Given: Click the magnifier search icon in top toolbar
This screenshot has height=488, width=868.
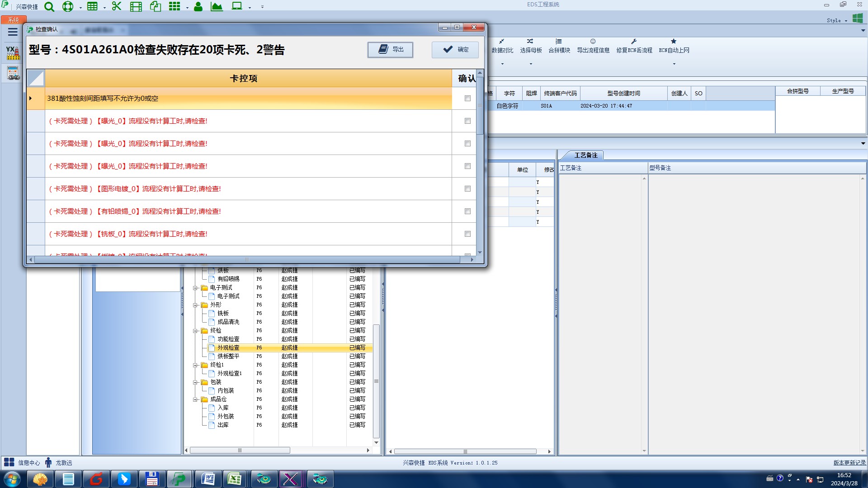Looking at the screenshot, I should click(x=49, y=7).
